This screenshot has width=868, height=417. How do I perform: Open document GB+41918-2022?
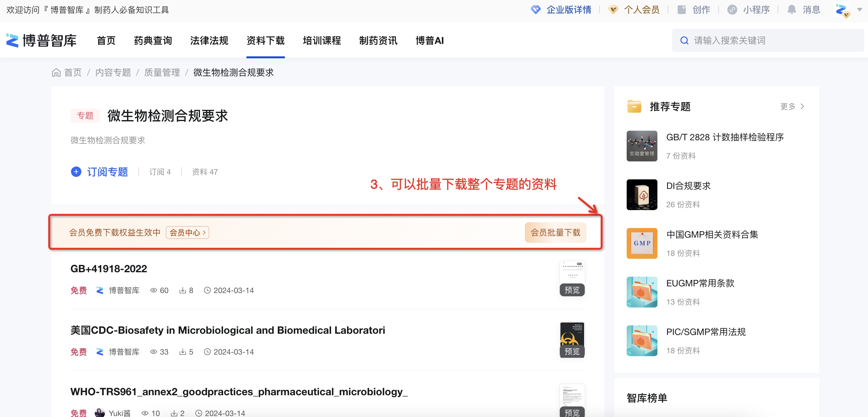click(108, 269)
